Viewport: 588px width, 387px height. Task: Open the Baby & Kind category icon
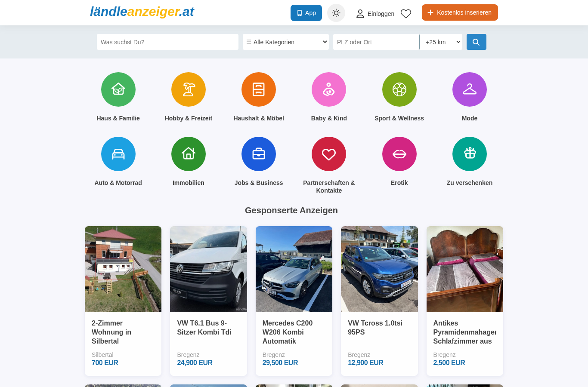coord(329,89)
